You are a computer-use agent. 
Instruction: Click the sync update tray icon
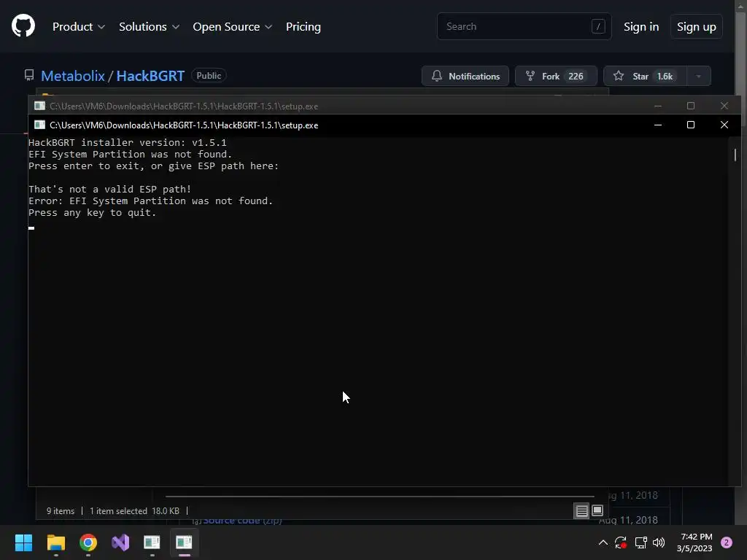pos(621,542)
